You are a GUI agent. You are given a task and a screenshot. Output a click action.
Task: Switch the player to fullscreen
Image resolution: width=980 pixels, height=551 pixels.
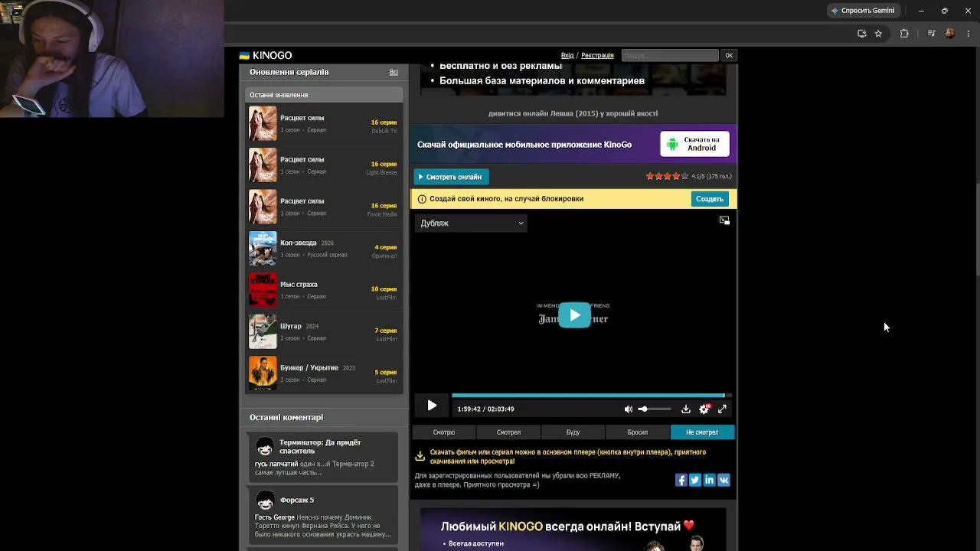(x=722, y=409)
